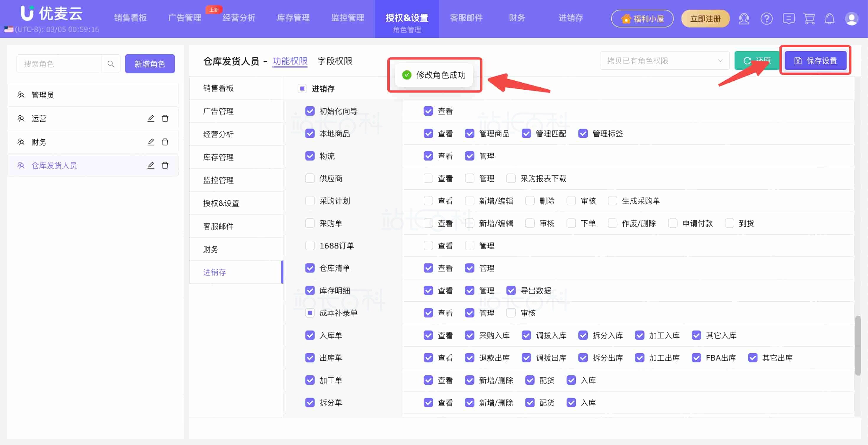Switch to the 字段权限 tab

(x=335, y=61)
